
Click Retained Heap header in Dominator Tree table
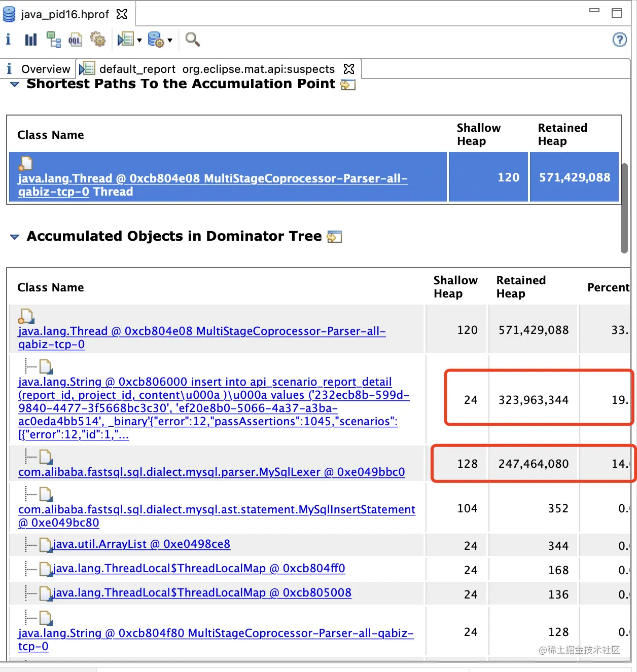click(521, 287)
